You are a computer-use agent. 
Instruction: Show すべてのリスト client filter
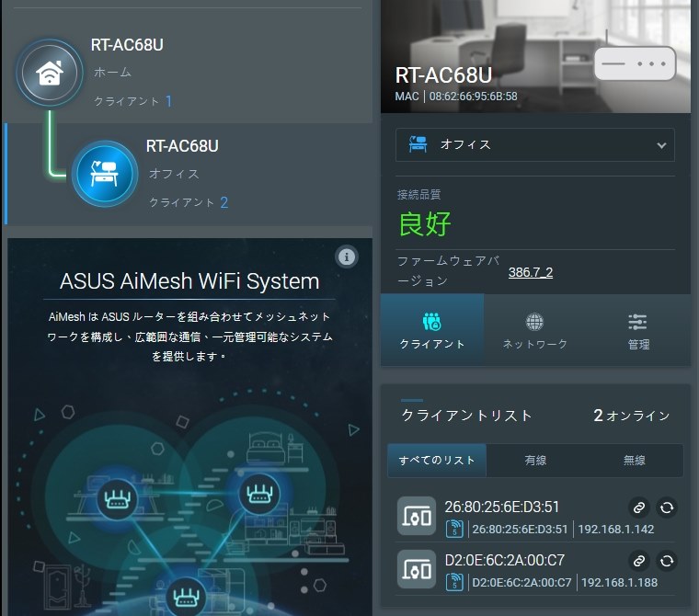[437, 461]
